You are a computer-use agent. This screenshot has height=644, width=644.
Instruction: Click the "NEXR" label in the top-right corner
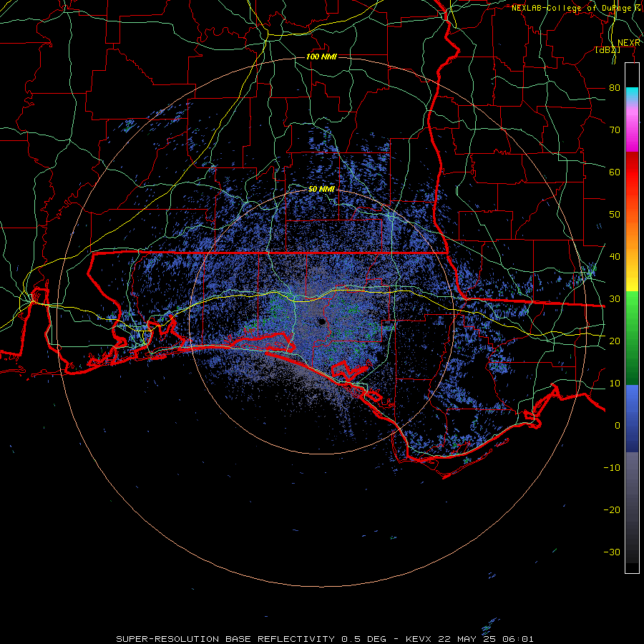pos(629,43)
